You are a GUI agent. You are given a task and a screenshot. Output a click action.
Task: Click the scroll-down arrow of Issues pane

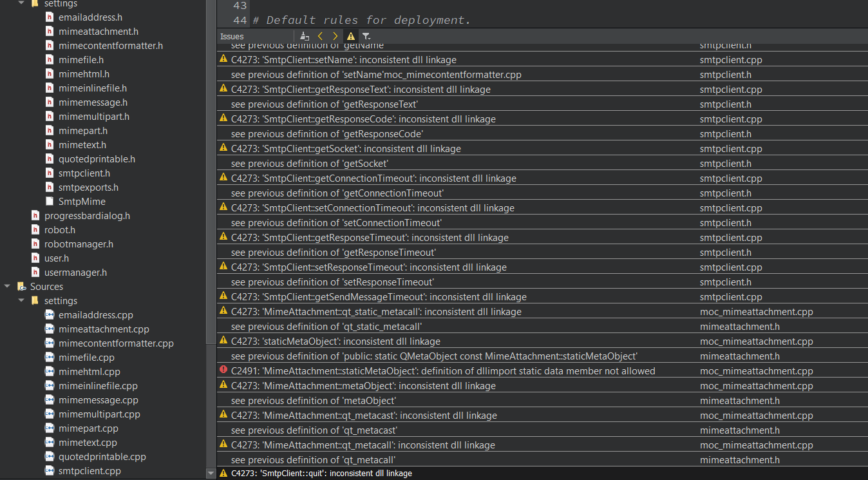(211, 474)
